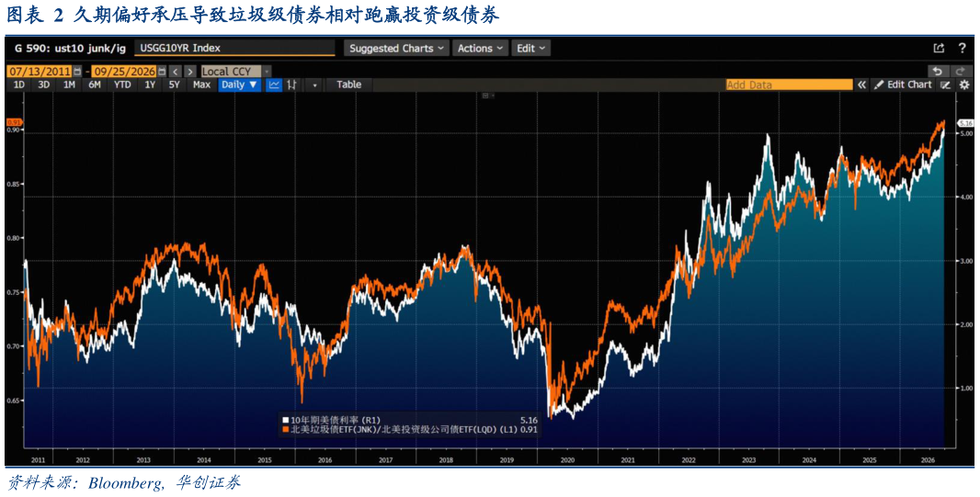The height and width of the screenshot is (497, 980).
Task: Click the orange 0.91 left axis value tag
Action: pos(15,122)
